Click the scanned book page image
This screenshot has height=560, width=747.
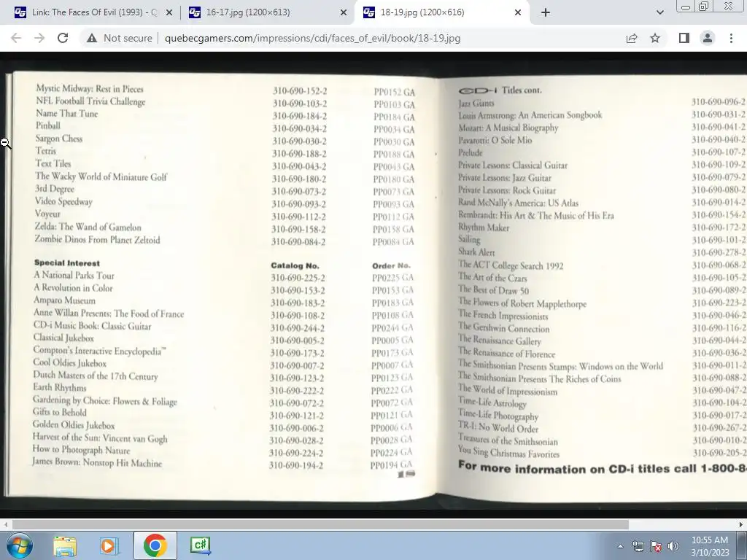pyautogui.click(x=373, y=286)
